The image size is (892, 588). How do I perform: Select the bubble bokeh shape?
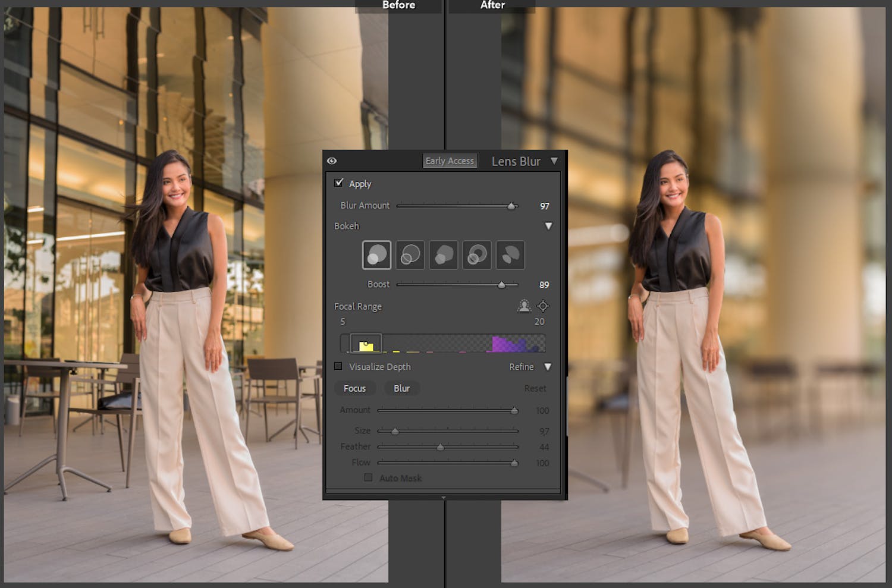point(410,254)
